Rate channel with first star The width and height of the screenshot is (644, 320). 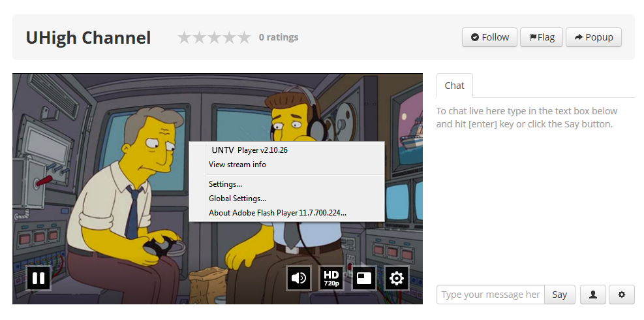pyautogui.click(x=184, y=37)
